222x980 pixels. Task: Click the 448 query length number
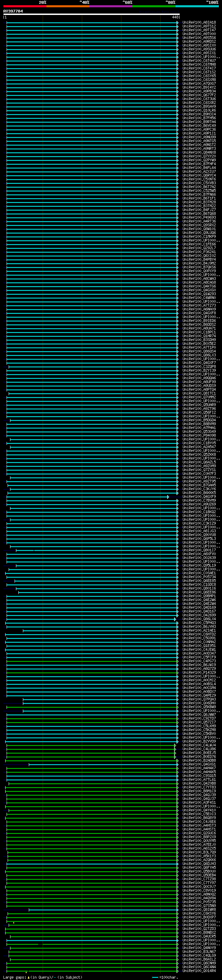(175, 17)
